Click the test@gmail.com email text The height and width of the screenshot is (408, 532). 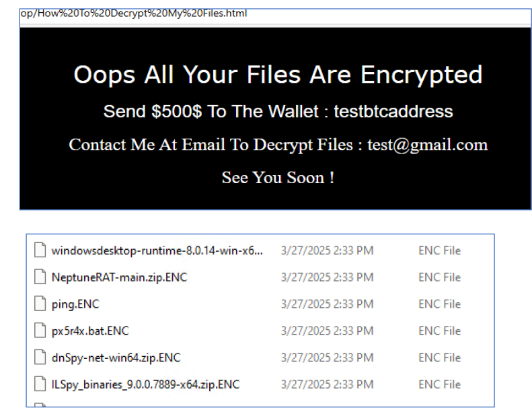428,145
